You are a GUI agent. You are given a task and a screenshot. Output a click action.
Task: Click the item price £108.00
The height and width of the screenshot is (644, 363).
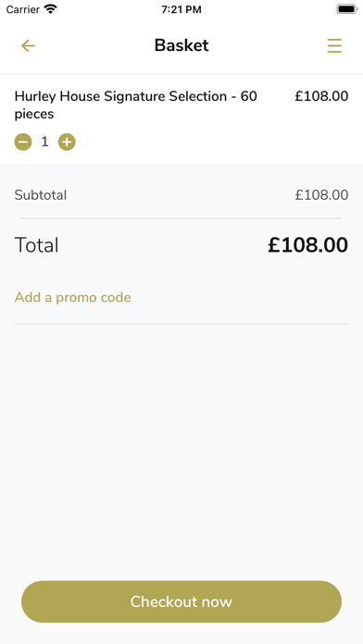pos(321,96)
